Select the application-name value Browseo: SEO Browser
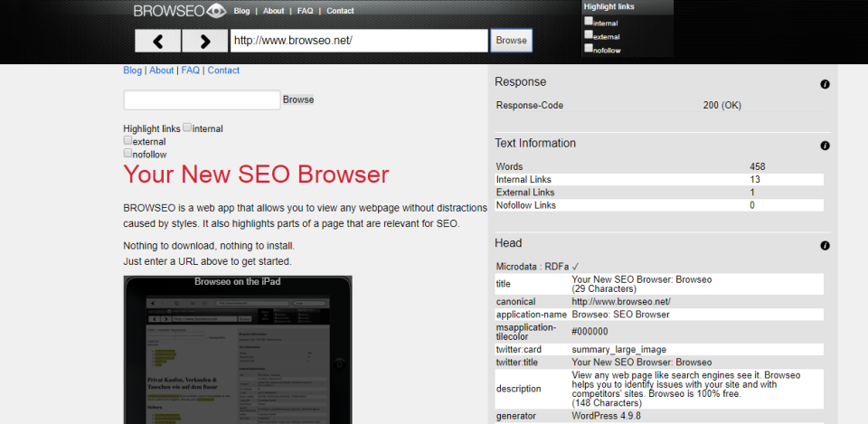868x424 pixels. coord(620,315)
